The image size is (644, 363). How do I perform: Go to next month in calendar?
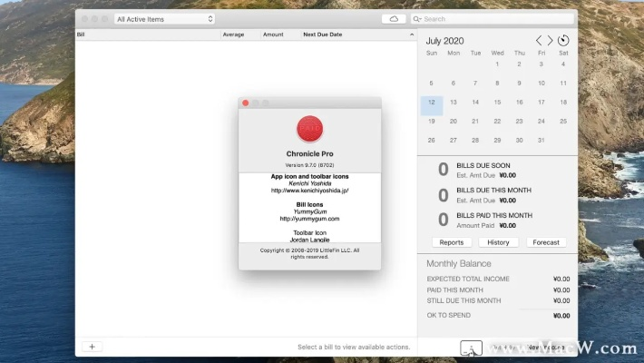(x=551, y=41)
